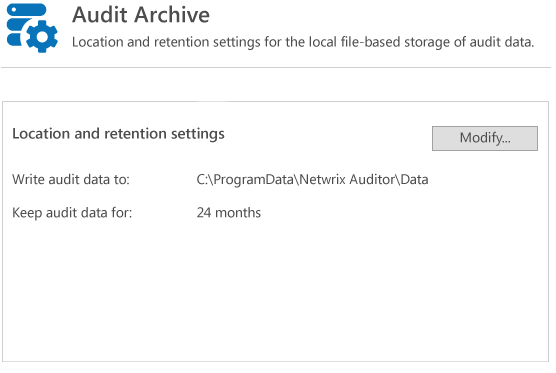Select the 'Keep audit data for:' label
Viewport: 556px width, 373px height.
72,213
